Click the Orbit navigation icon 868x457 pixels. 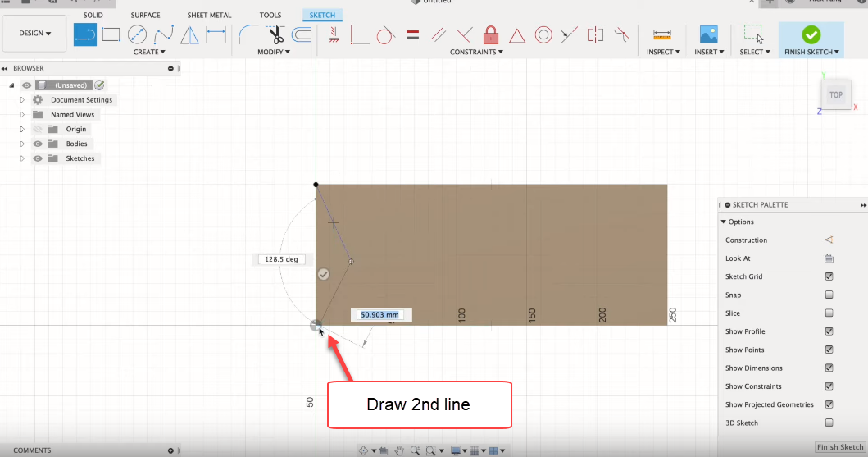pos(363,451)
